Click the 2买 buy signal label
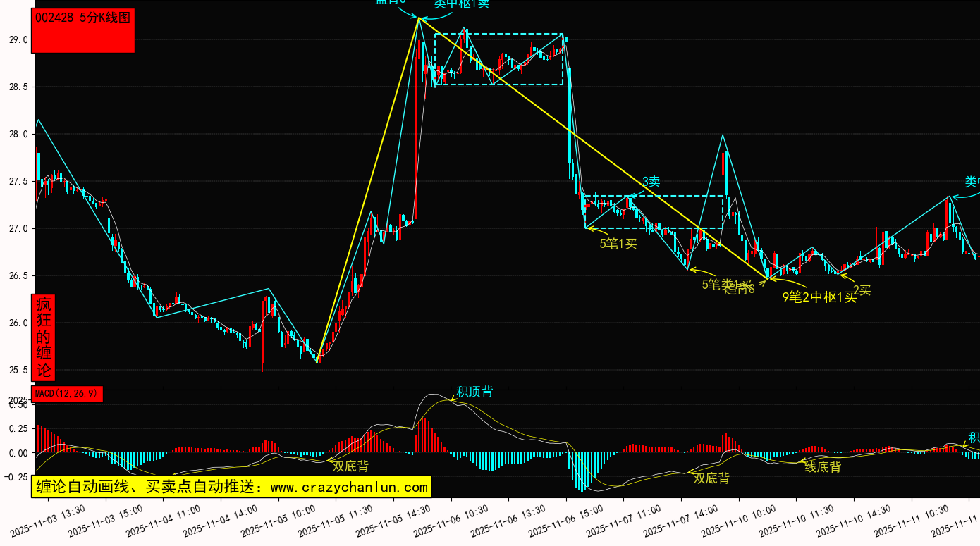The width and height of the screenshot is (980, 546). (862, 290)
